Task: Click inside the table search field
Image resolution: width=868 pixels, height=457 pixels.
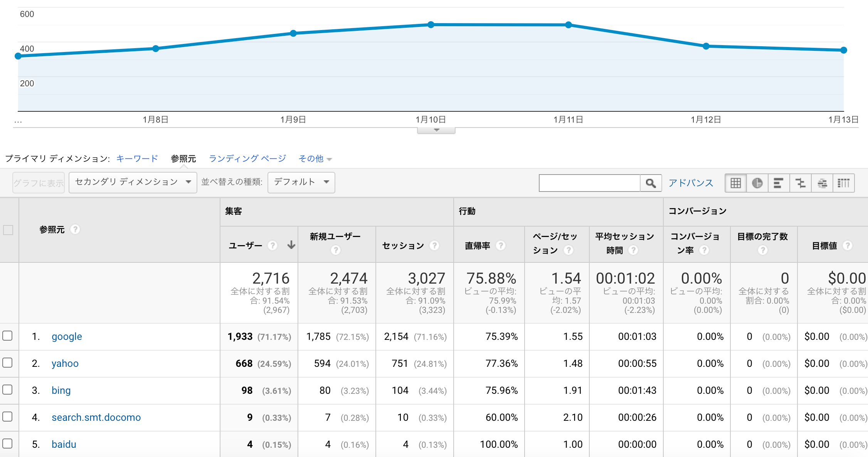Action: pyautogui.click(x=589, y=183)
